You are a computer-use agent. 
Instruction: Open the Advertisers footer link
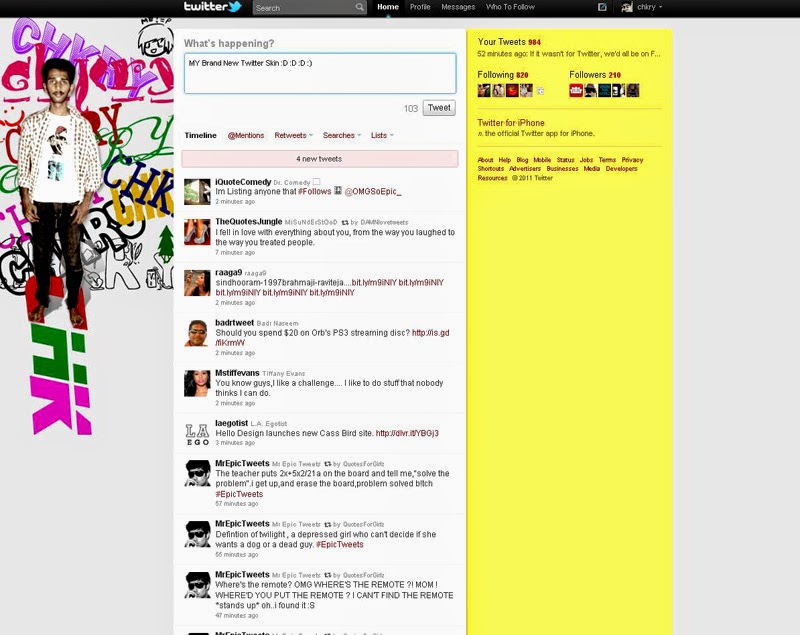(x=525, y=168)
